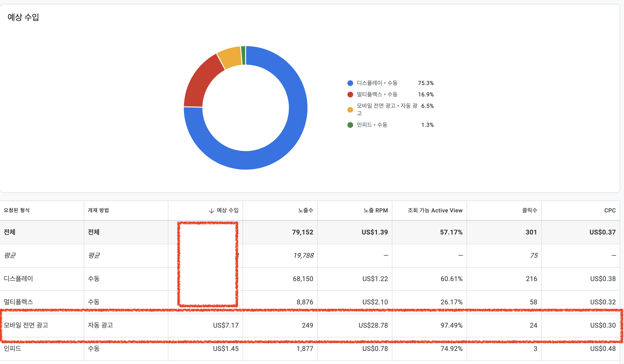Sort by CPC column header

pyautogui.click(x=610, y=210)
